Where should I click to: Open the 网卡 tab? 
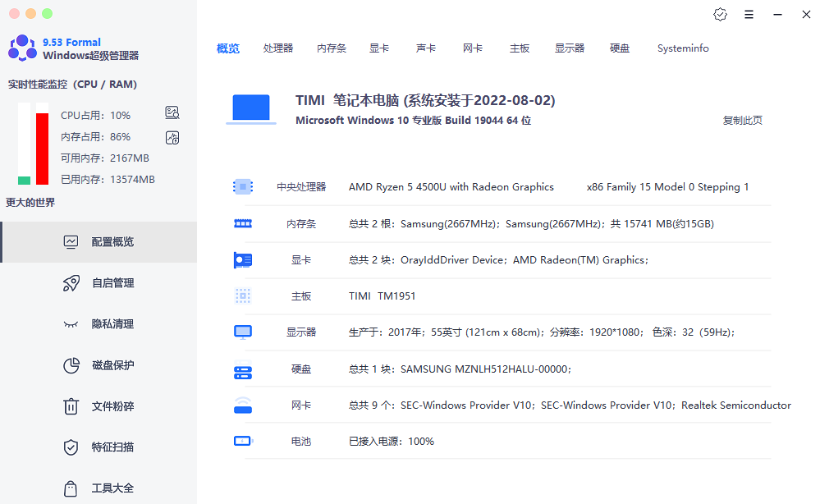point(472,48)
